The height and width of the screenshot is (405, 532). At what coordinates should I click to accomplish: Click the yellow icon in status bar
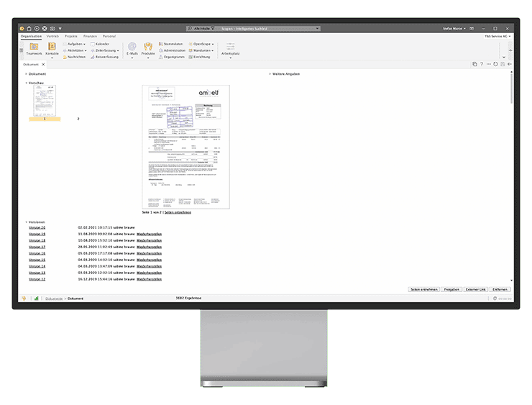pos(24,299)
